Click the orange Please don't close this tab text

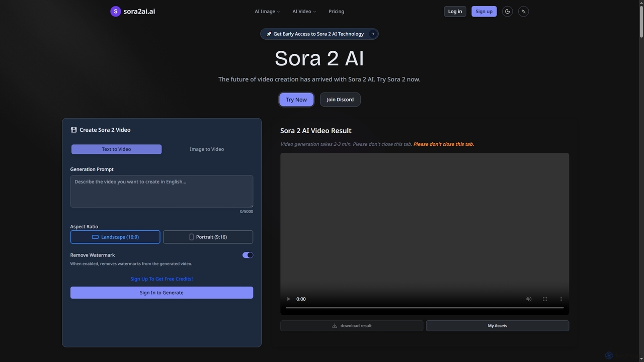tap(444, 144)
